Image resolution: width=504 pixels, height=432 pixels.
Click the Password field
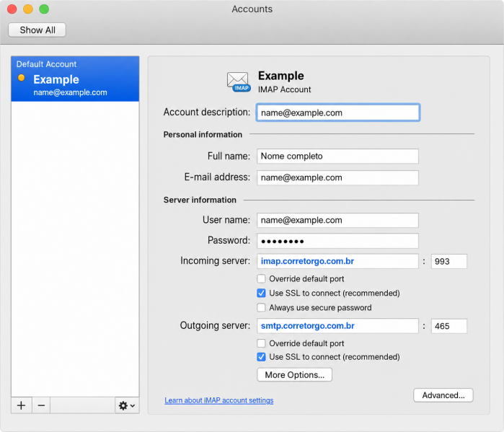(337, 241)
